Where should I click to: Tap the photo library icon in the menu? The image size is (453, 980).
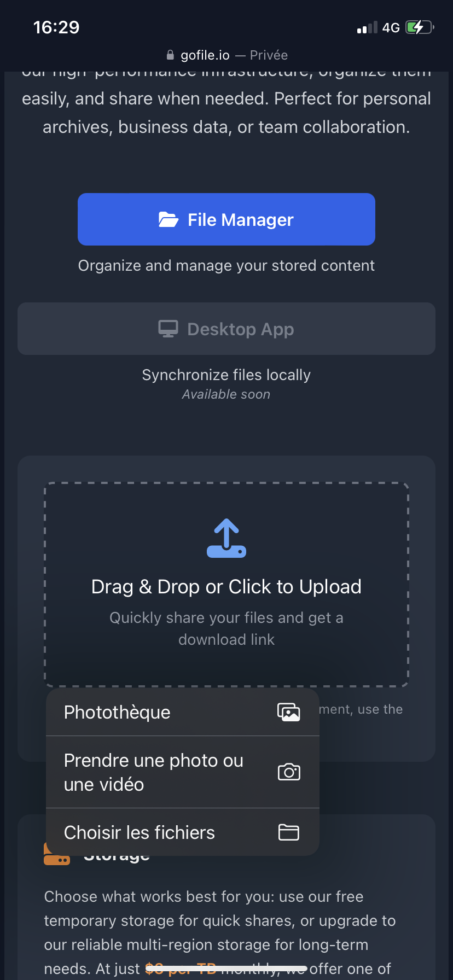point(289,712)
